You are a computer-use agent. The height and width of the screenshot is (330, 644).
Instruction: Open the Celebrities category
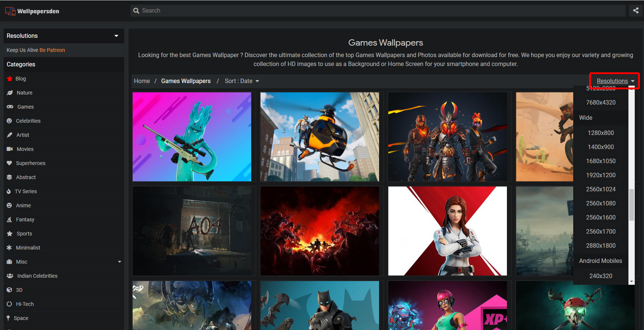point(28,121)
